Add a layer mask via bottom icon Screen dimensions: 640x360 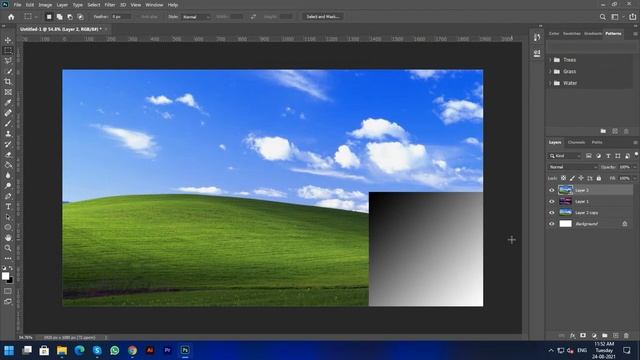(x=583, y=336)
